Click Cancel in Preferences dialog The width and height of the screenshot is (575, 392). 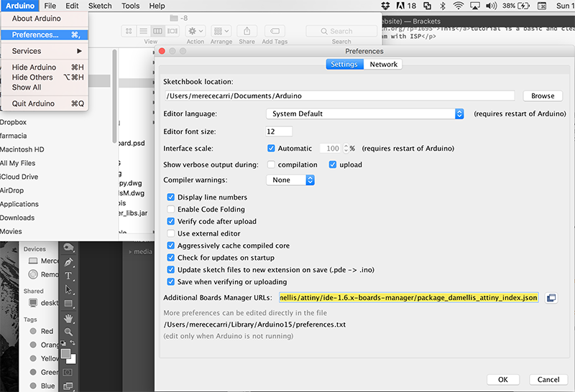[x=548, y=380]
